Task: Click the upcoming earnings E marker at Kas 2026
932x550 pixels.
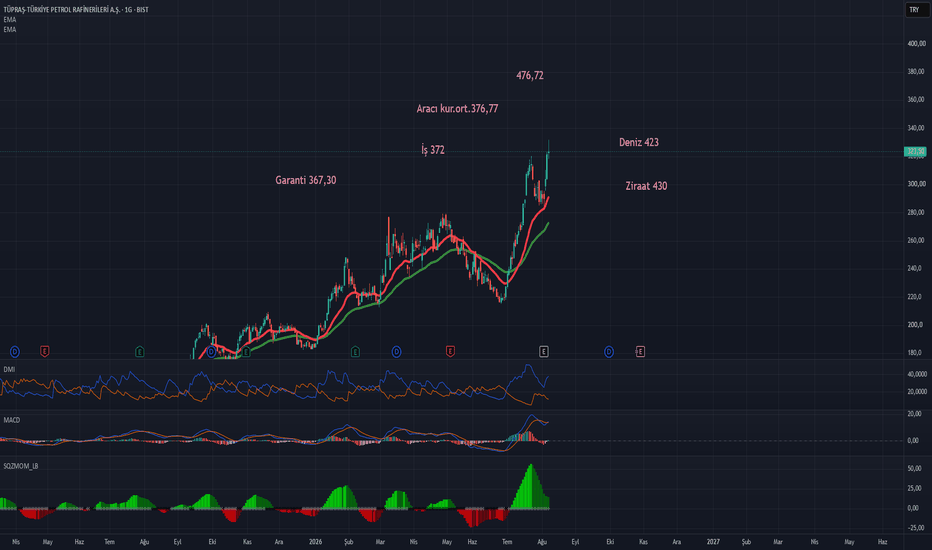Action: pos(640,351)
